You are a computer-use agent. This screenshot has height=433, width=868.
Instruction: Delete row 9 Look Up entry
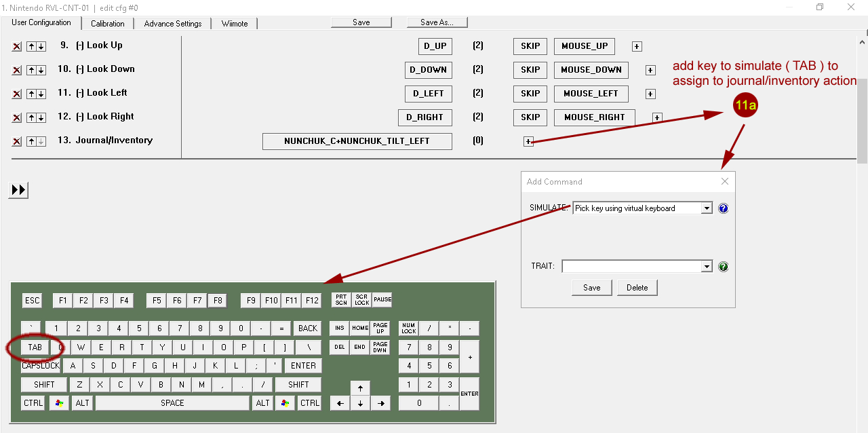click(17, 46)
